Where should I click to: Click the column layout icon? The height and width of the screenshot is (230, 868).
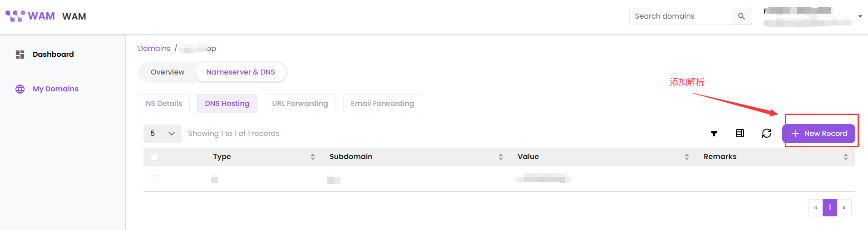tap(740, 133)
